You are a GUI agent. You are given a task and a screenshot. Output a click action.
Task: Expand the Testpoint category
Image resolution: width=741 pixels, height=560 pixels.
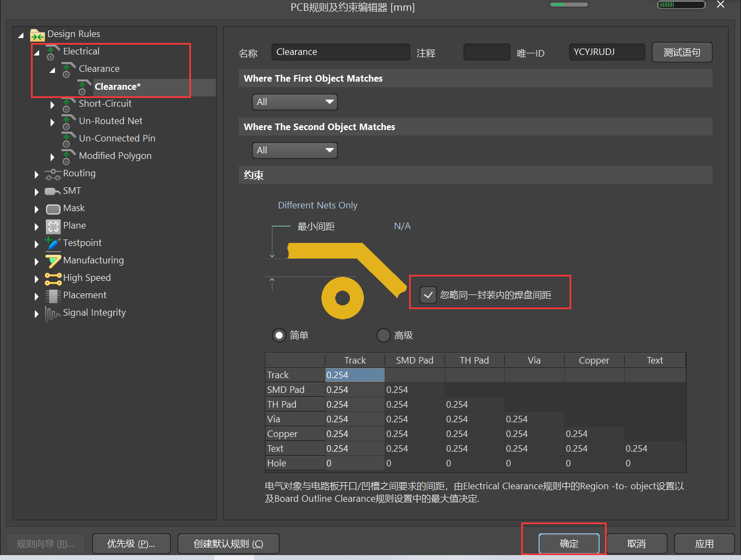point(36,244)
